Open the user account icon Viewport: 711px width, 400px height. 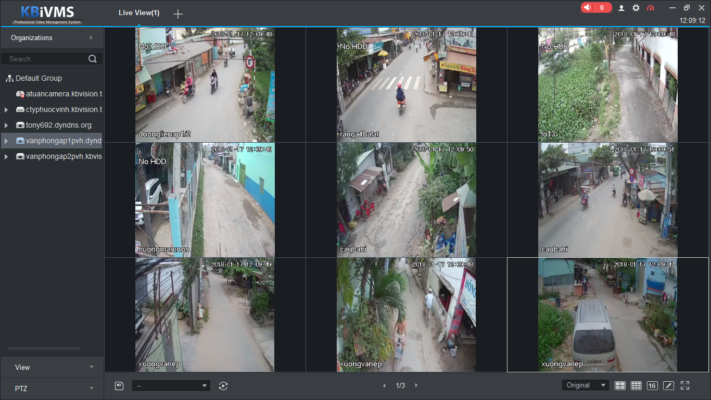click(x=621, y=8)
